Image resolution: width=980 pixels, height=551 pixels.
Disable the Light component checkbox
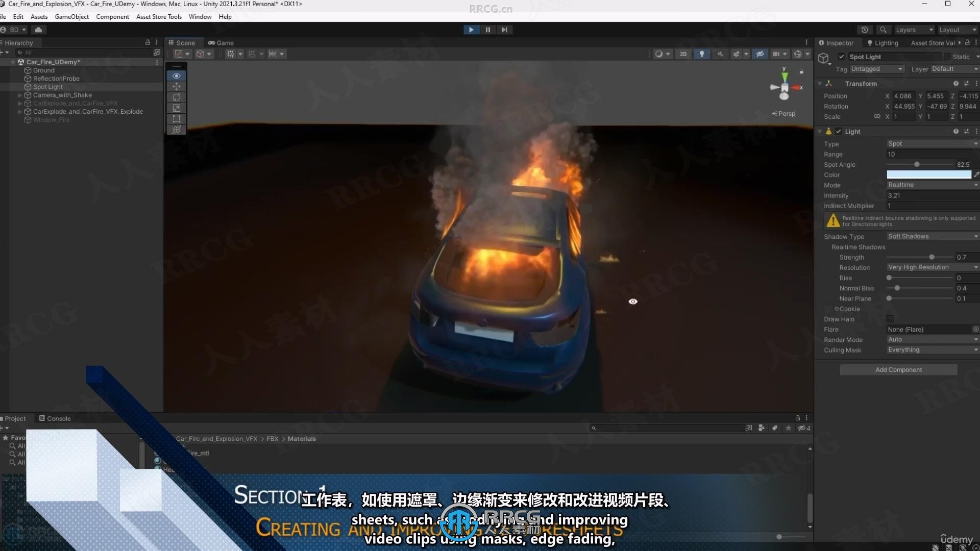[839, 131]
